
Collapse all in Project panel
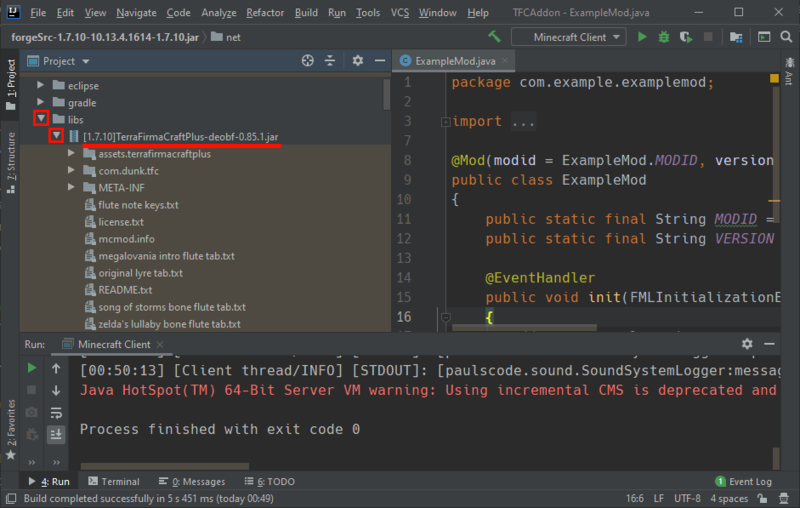pyautogui.click(x=330, y=61)
